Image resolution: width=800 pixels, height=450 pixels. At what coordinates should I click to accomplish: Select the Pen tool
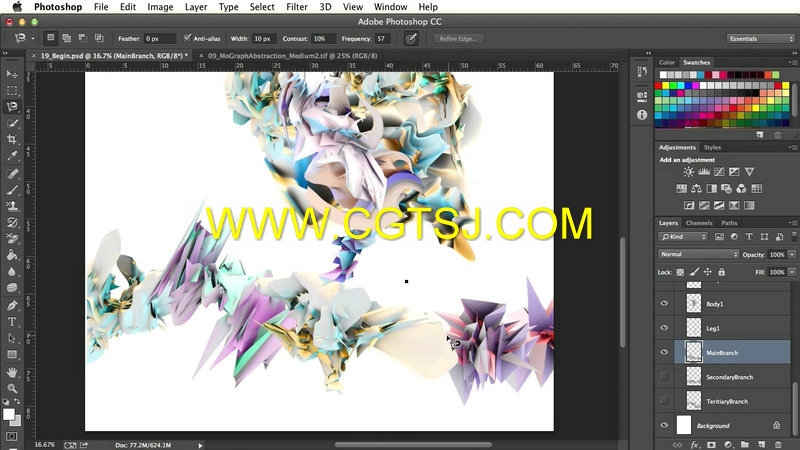click(x=12, y=306)
